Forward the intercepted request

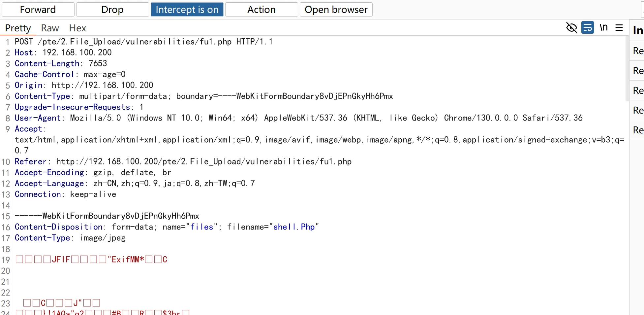38,9
